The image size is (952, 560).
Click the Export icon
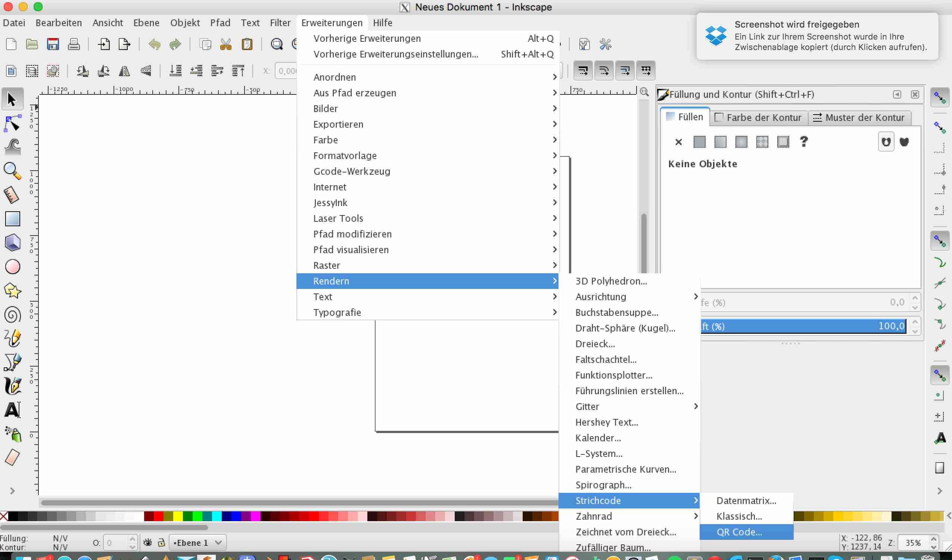coord(124,44)
